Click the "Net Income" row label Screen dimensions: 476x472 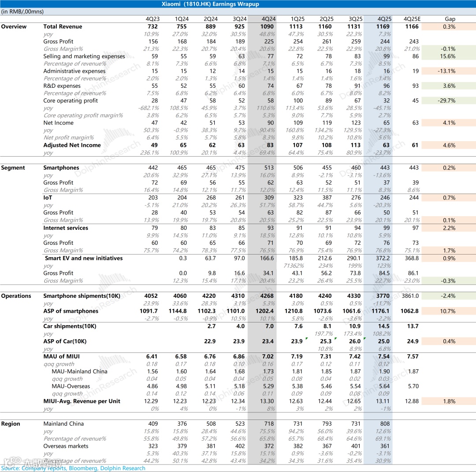[x=58, y=123]
